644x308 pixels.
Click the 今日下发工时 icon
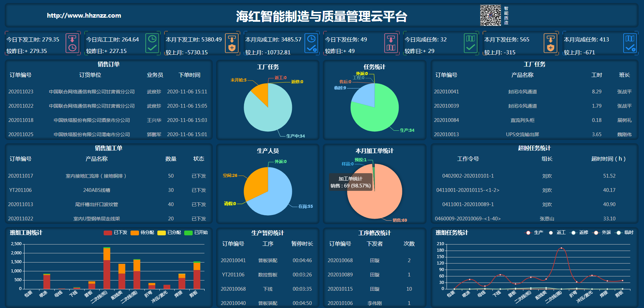click(72, 43)
